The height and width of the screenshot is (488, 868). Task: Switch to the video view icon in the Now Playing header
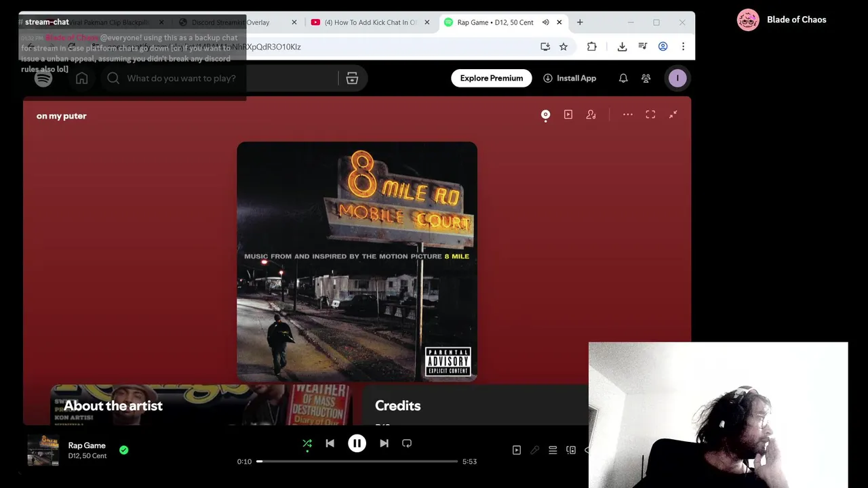(x=568, y=115)
